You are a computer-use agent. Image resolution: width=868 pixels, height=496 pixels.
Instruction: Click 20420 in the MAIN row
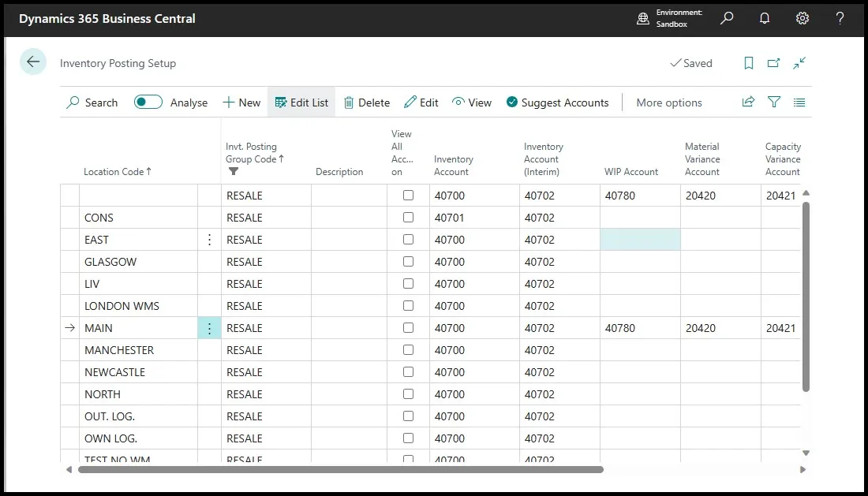click(720, 328)
